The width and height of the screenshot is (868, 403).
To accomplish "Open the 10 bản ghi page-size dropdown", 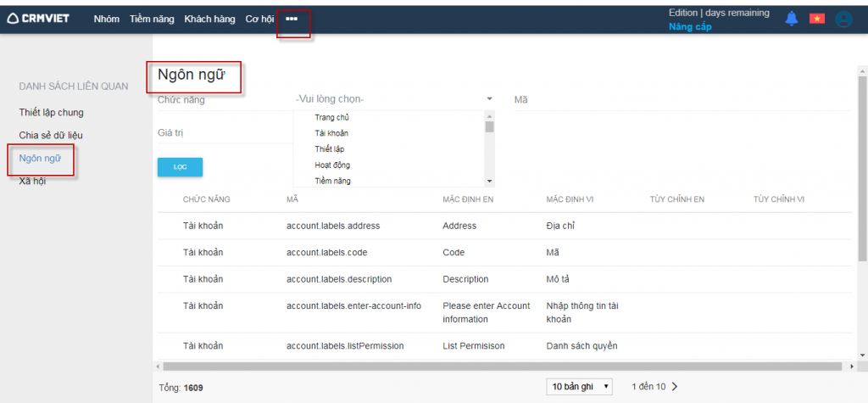I will tap(580, 387).
